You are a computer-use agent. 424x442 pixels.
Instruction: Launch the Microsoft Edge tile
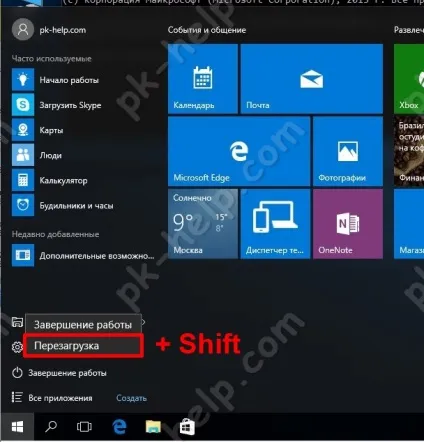pos(239,151)
